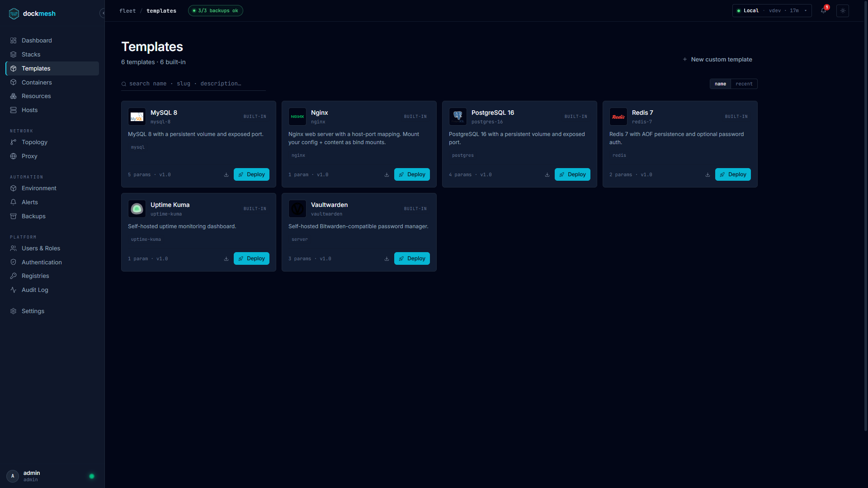Deploy the Redis 7 template
The width and height of the screenshot is (868, 488).
click(733, 175)
